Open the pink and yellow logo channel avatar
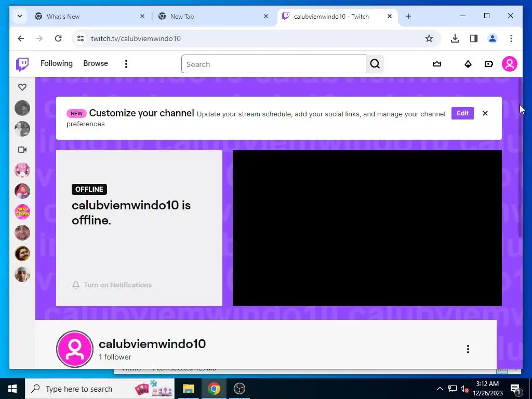Screen dimensions: 532x399 [x=22, y=212]
